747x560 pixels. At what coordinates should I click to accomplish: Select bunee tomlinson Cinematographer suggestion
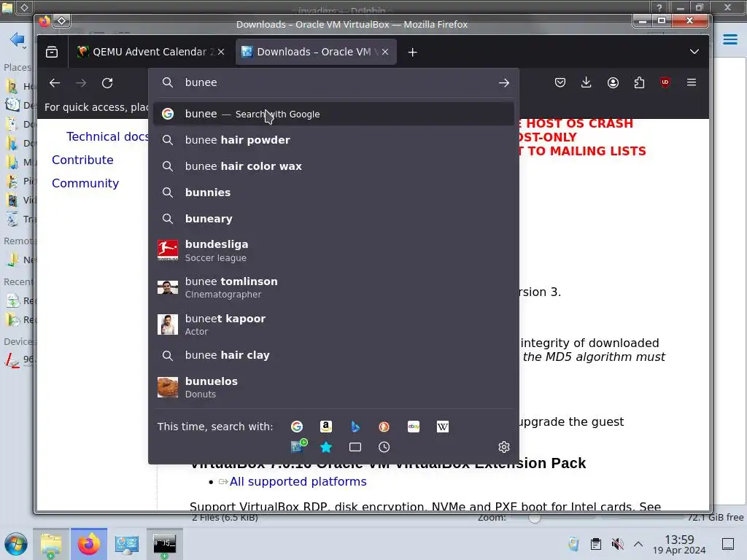(333, 287)
